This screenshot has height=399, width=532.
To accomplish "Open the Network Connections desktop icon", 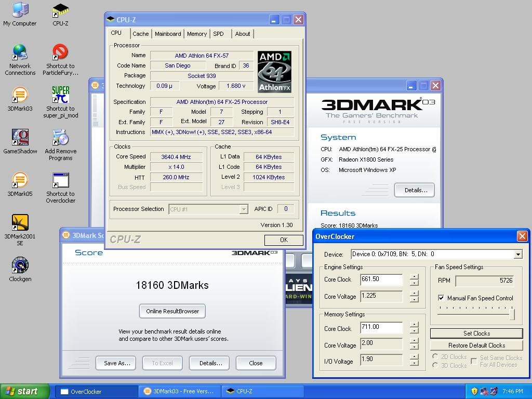I will 20,60.
